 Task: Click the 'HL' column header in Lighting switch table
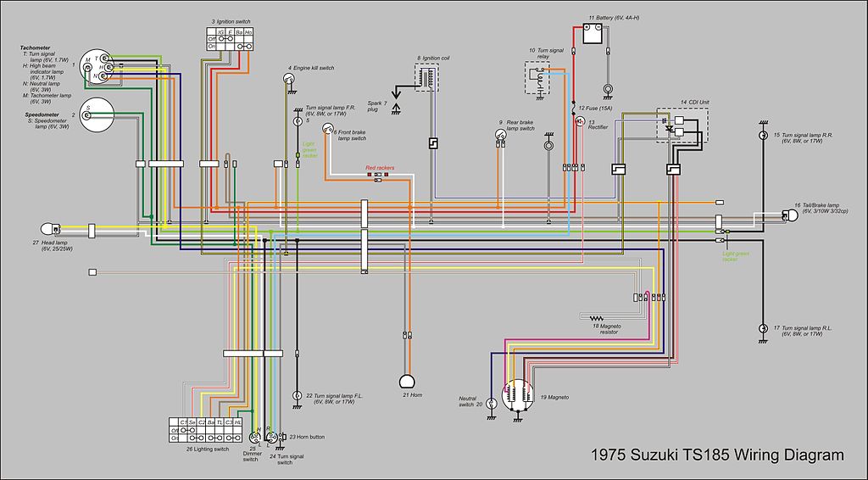click(237, 421)
